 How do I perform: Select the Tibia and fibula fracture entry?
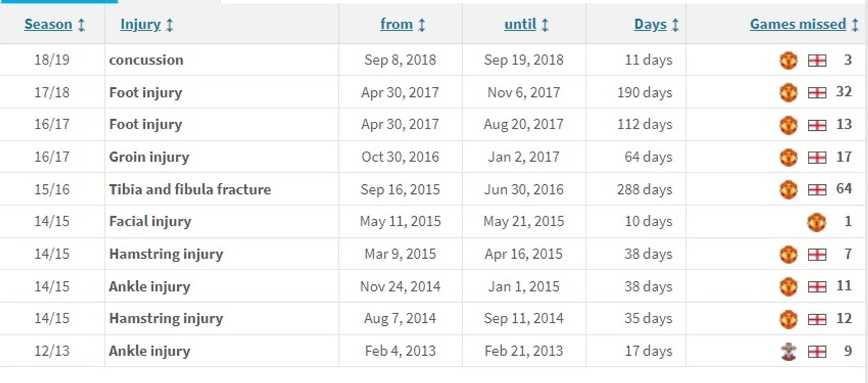(x=190, y=190)
